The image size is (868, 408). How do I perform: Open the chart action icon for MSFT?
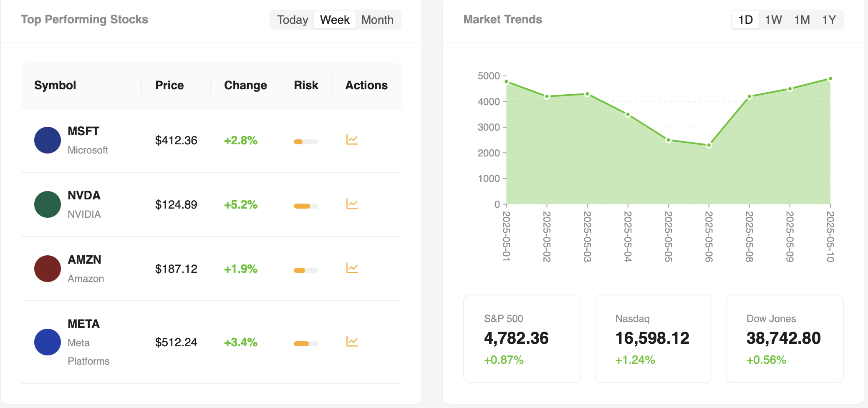pos(352,140)
